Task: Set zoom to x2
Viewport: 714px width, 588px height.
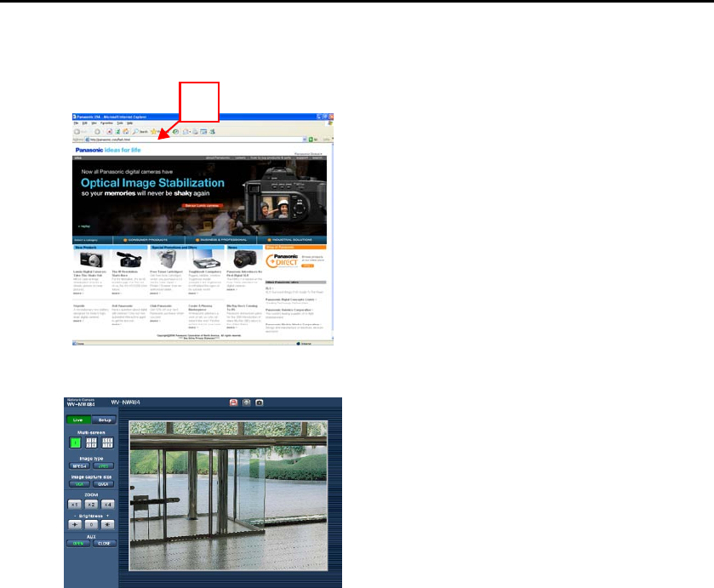Action: [x=91, y=505]
